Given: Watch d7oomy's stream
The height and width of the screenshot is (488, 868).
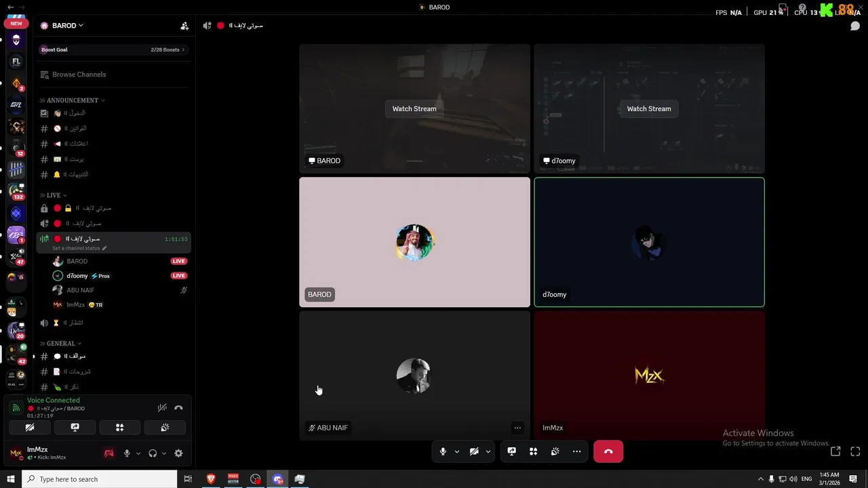Looking at the screenshot, I should [649, 108].
